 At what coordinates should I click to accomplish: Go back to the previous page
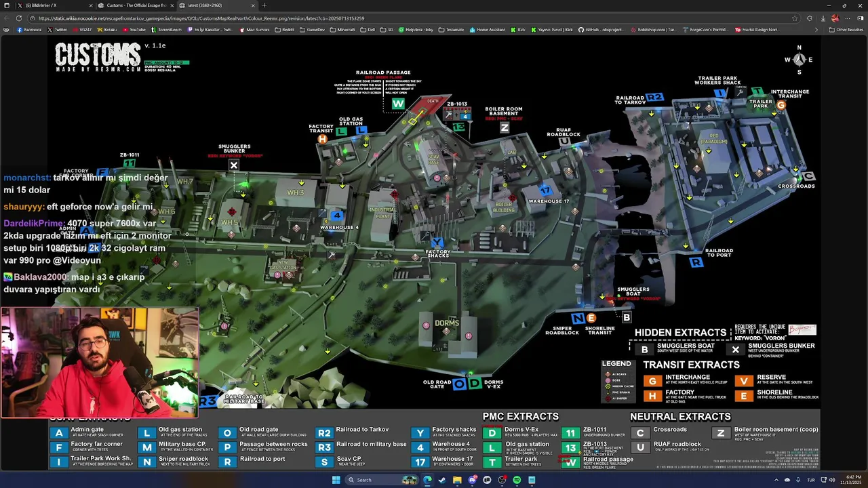pos(6,18)
